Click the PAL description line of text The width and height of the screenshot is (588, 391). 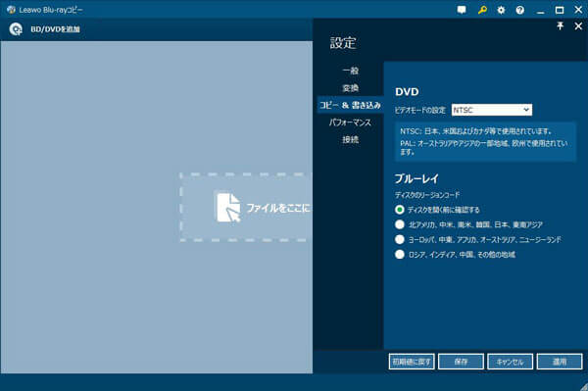[484, 147]
